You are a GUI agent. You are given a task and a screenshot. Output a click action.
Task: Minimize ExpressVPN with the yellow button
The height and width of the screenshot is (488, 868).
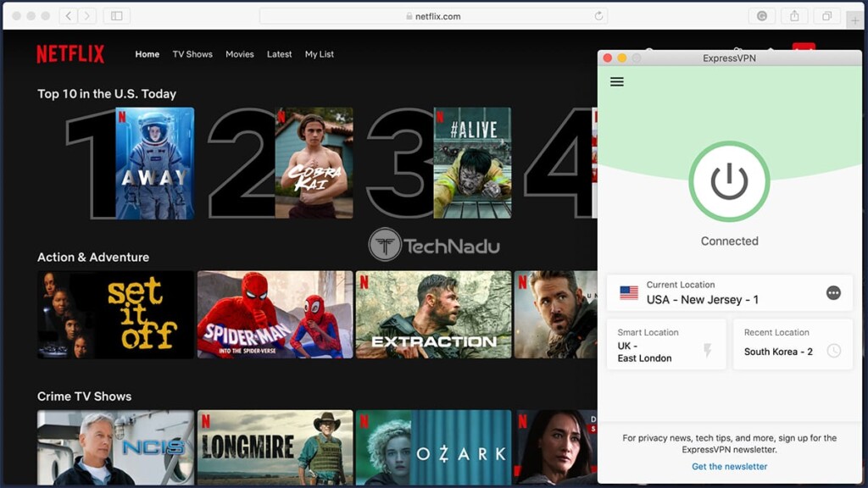[x=621, y=58]
